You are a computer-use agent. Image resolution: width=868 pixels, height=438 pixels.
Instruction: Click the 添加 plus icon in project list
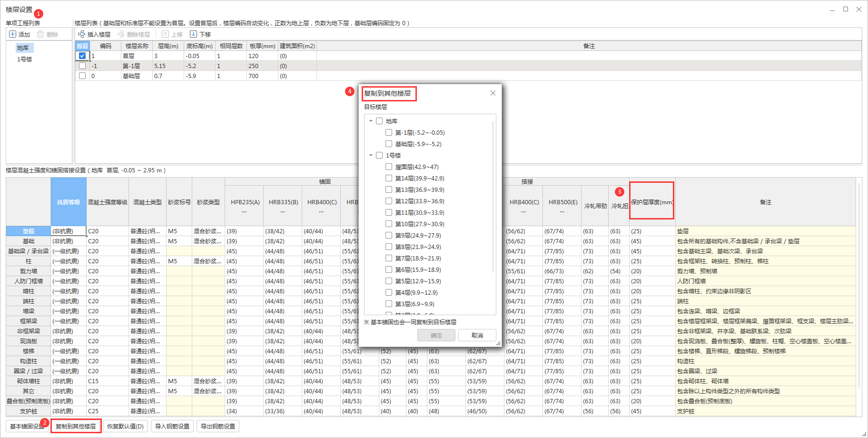[13, 34]
